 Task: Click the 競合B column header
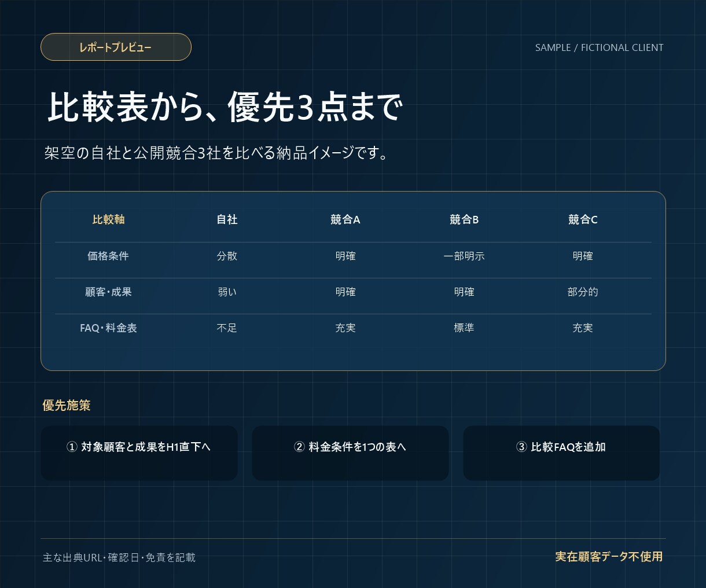464,219
